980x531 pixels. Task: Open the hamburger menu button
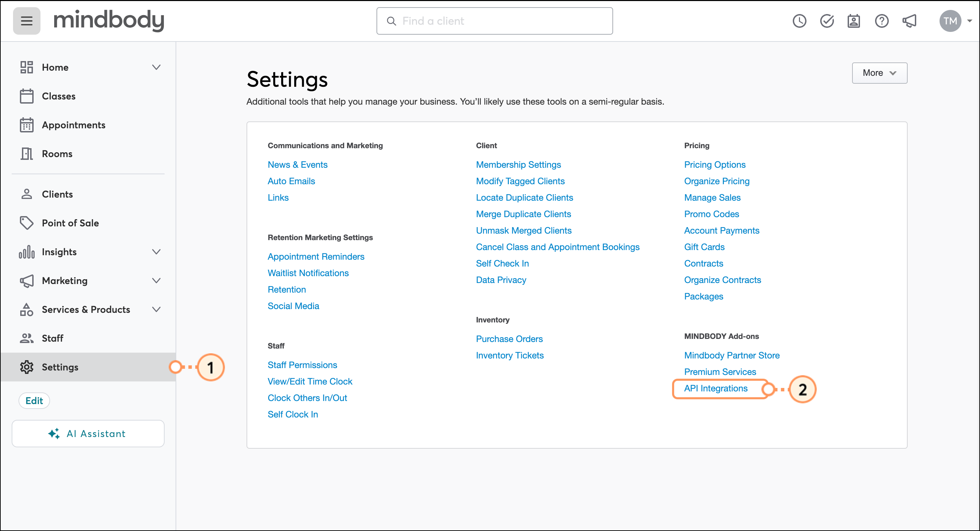coord(26,21)
